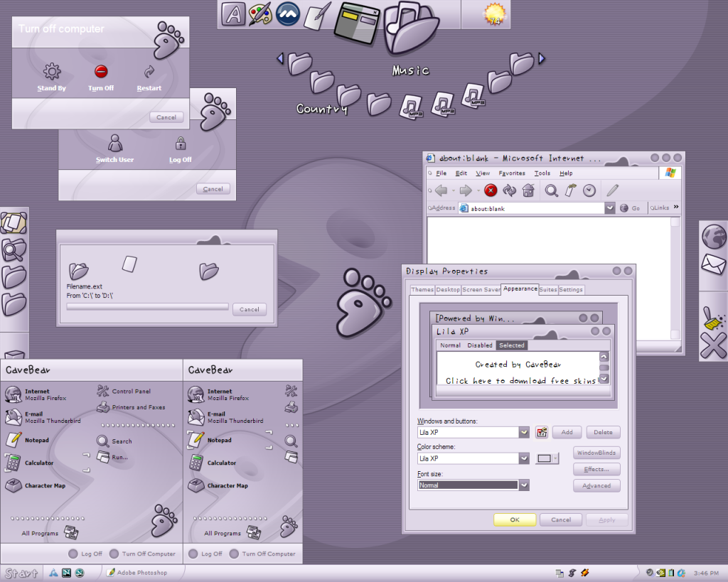728x582 pixels.
Task: Click the WindowBlinds button
Action: [596, 453]
